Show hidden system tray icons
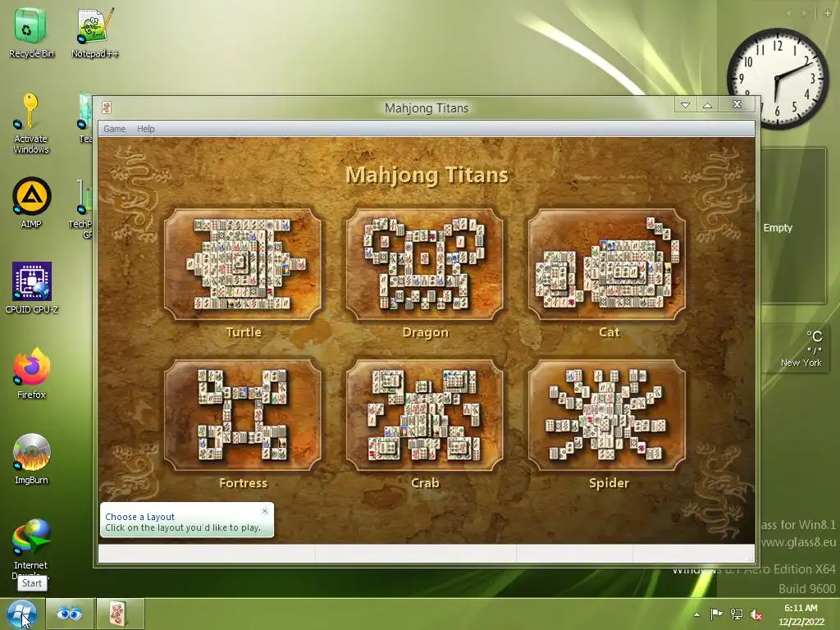Screen dimensions: 840x630 [x=696, y=614]
